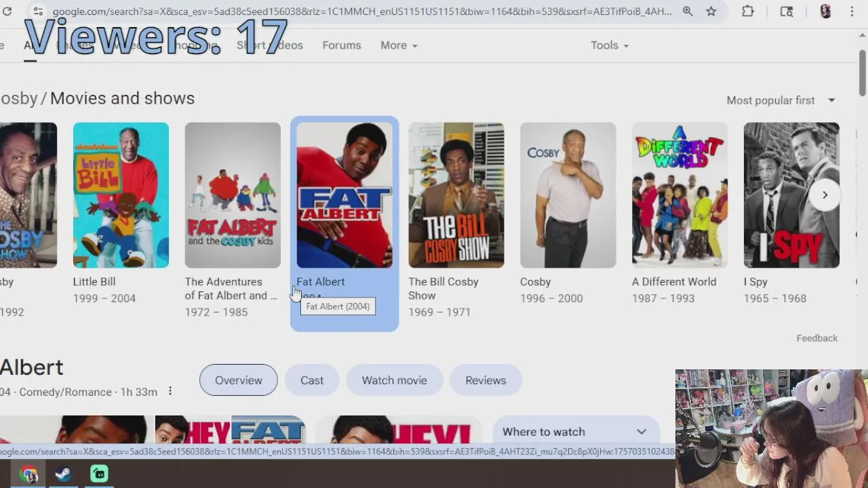The image size is (868, 488).
Task: Bookmark this page with the star icon
Action: pos(711,12)
